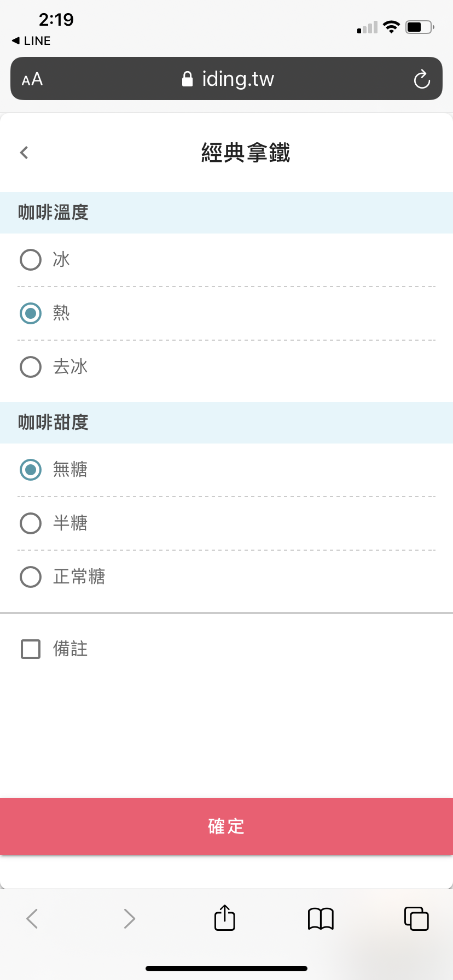Viewport: 453px width, 980px height.
Task: Pick the 正常糖 sweetness option
Action: [x=31, y=577]
